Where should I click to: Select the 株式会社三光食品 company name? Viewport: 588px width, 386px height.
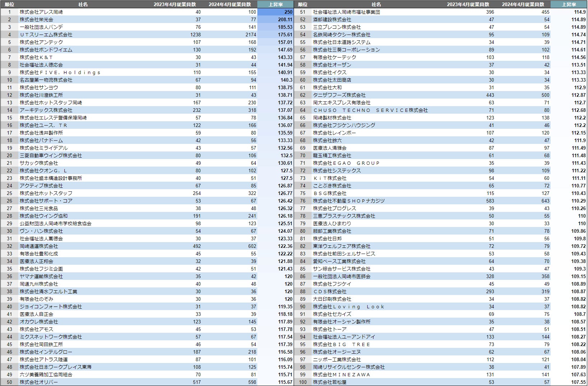(39, 208)
